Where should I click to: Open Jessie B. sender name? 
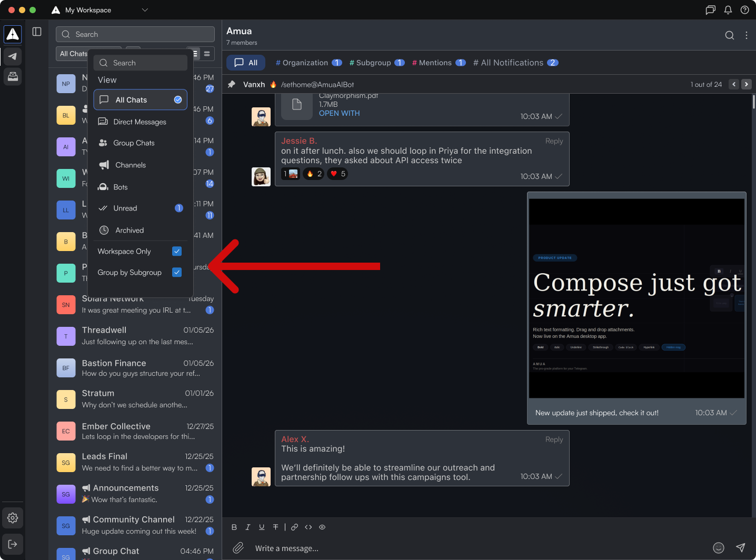tap(299, 141)
